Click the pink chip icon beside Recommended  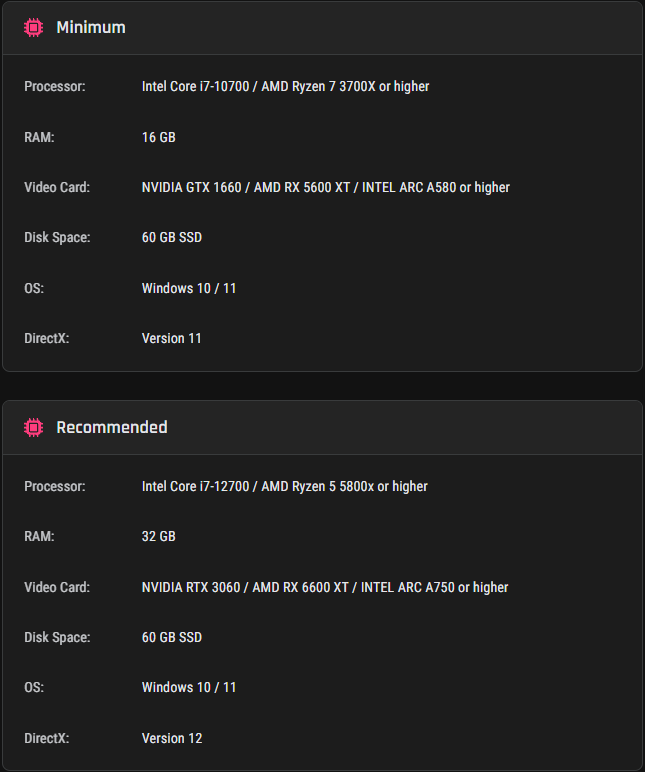[33, 427]
